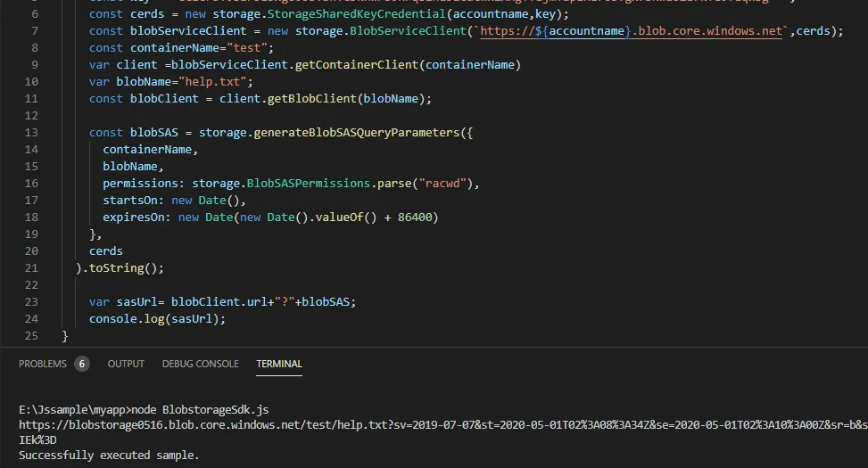The width and height of the screenshot is (868, 468).
Task: Click the word generateBlobSASQueryParameters on line 13
Action: (357, 133)
